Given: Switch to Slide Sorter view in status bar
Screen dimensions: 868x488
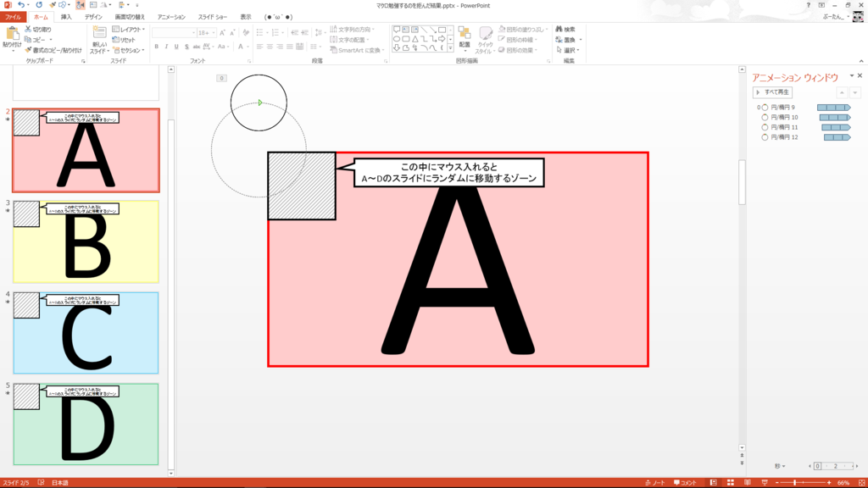Looking at the screenshot, I should [x=730, y=482].
